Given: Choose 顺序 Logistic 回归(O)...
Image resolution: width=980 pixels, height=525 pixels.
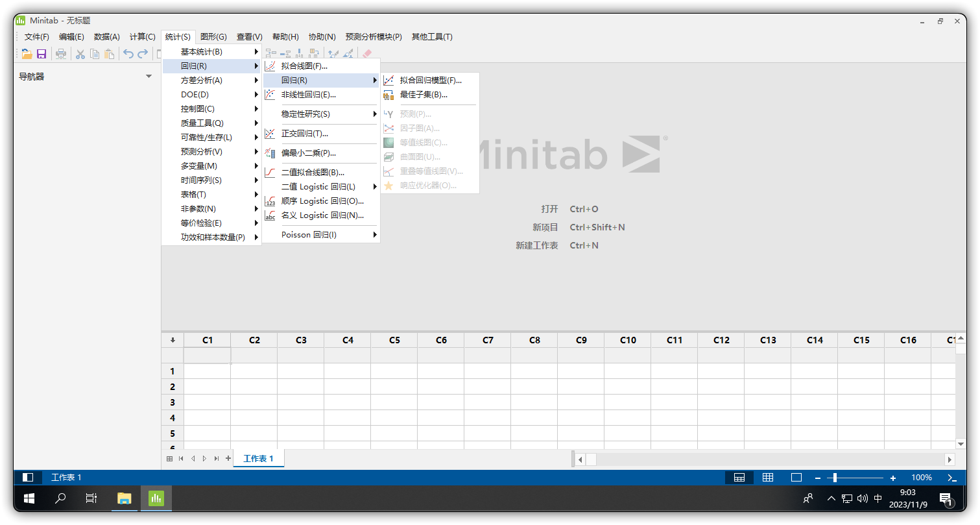Looking at the screenshot, I should 320,201.
